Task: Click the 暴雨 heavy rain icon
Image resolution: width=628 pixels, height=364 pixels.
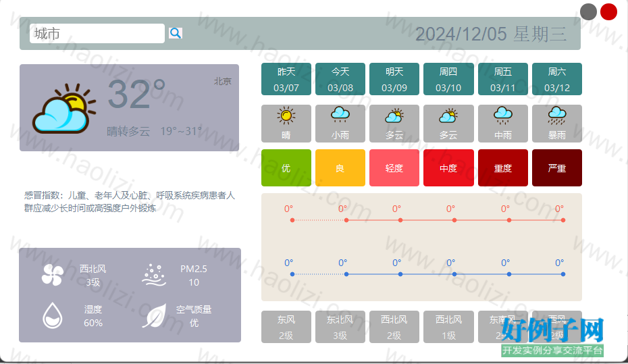Action: pyautogui.click(x=556, y=115)
